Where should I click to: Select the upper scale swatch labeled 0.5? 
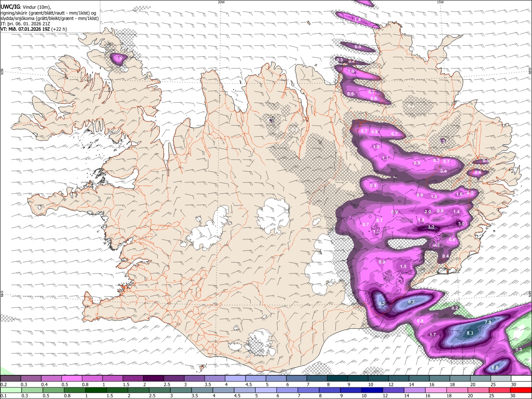coord(71,378)
